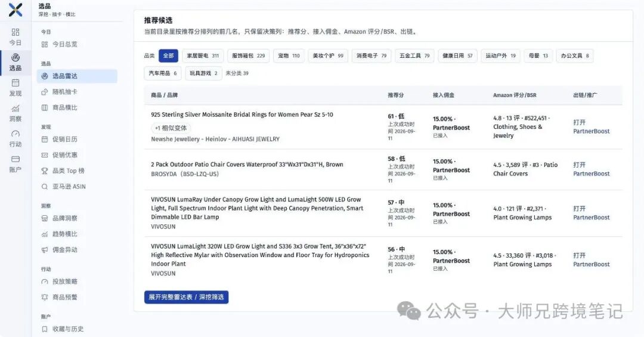The width and height of the screenshot is (644, 337).
Task: Click the 随机抽卡 icon
Action: click(x=45, y=92)
